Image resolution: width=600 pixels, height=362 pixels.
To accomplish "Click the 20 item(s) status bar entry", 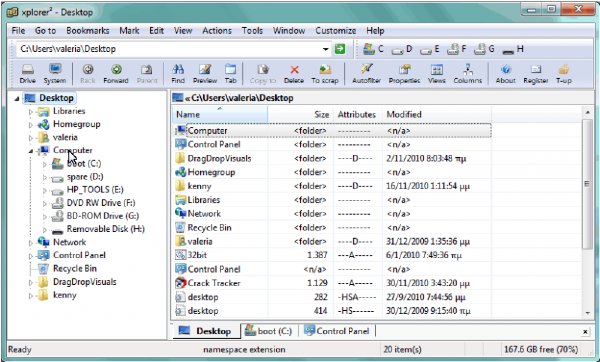I will (403, 349).
